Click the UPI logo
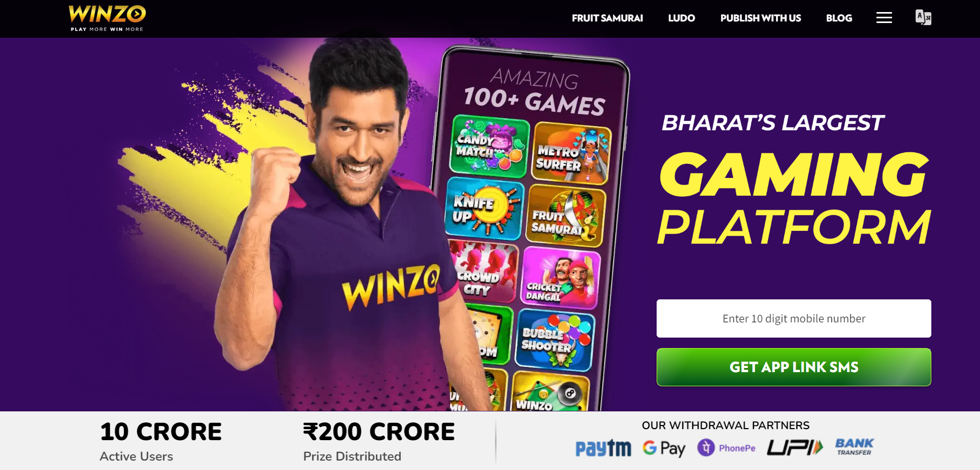Viewport: 980px width, 470px height. 795,447
